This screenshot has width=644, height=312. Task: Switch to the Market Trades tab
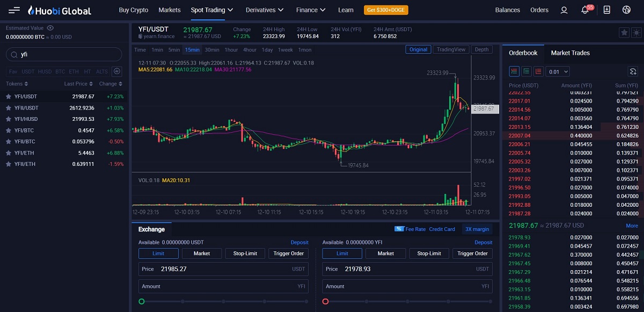pyautogui.click(x=570, y=53)
